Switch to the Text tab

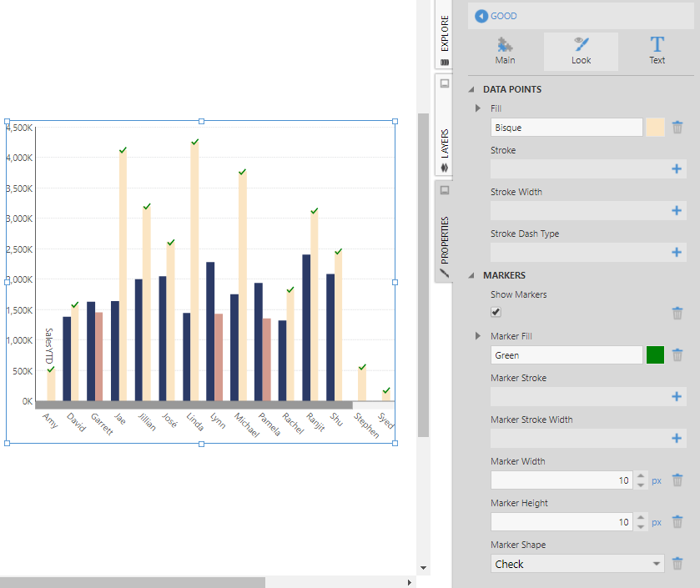(657, 51)
